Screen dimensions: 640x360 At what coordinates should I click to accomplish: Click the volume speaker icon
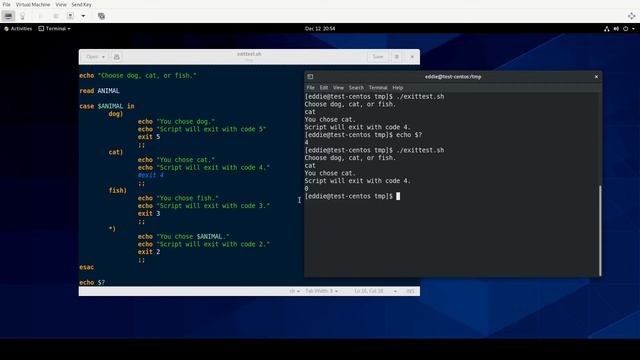pyautogui.click(x=616, y=29)
